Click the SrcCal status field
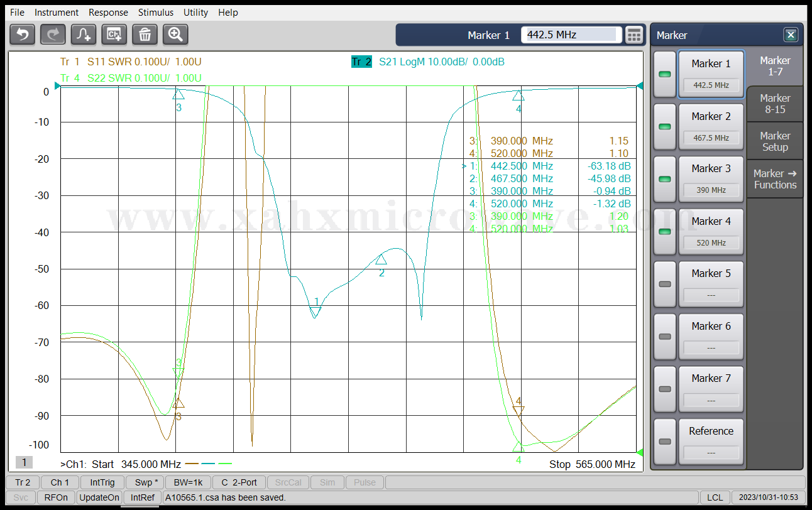 coord(288,482)
